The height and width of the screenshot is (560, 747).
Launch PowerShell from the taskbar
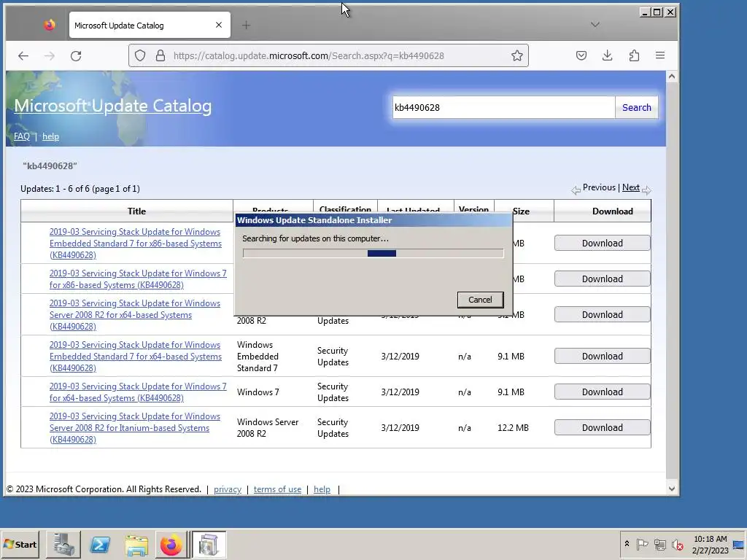point(100,544)
